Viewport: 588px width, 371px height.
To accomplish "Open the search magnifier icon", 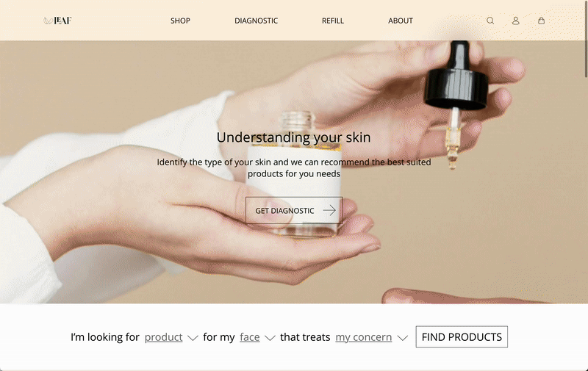I will click(490, 21).
